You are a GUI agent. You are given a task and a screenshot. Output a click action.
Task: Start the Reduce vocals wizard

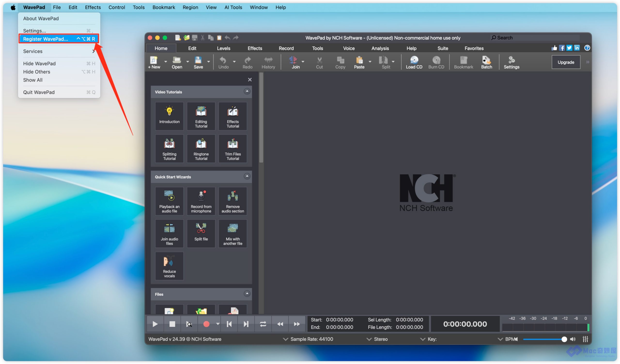click(x=169, y=266)
